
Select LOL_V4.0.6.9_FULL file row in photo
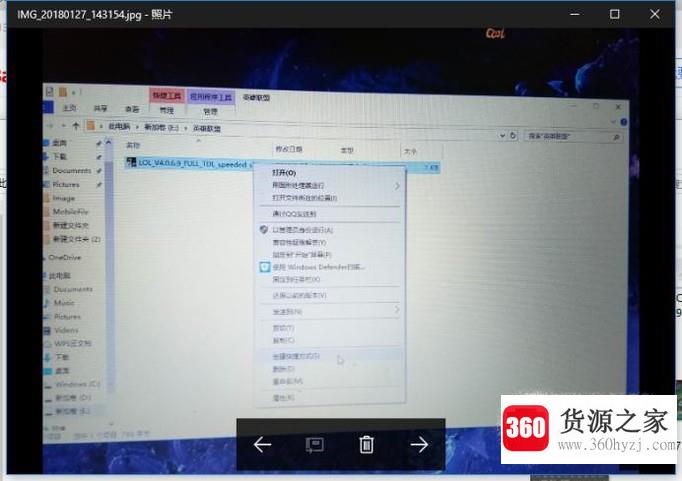click(x=282, y=165)
